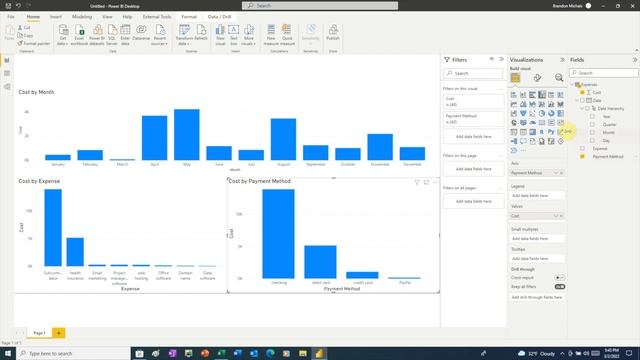This screenshot has width=640, height=360.
Task: Switch to Model view in left sidebar
Action: tap(7, 87)
